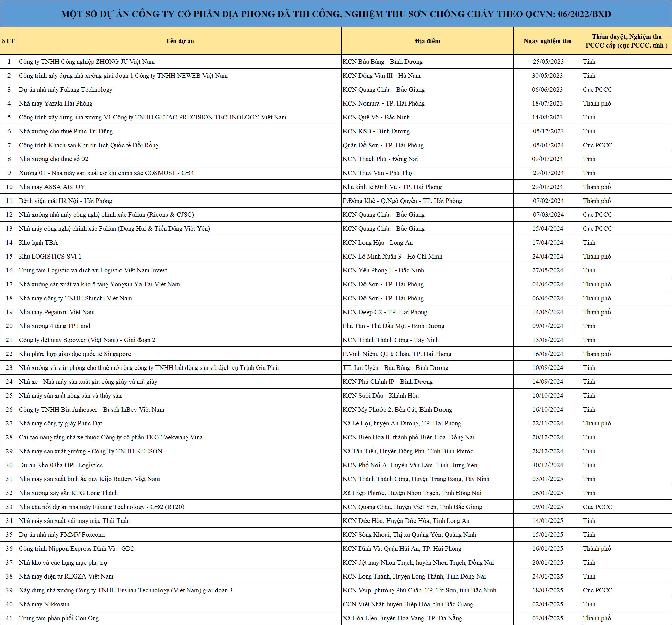The width and height of the screenshot is (672, 625).
Task: Select date cell '07/02/2024'
Action: click(x=548, y=201)
